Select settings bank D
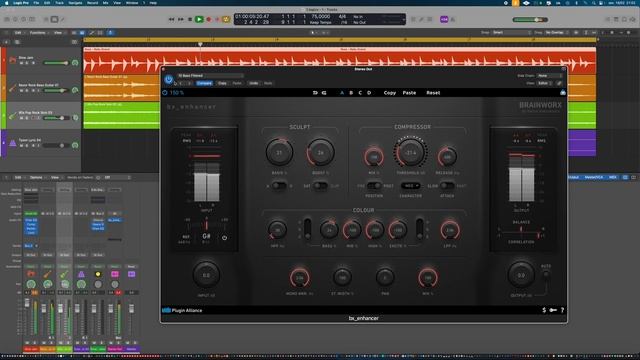The image size is (640, 360). point(369,93)
